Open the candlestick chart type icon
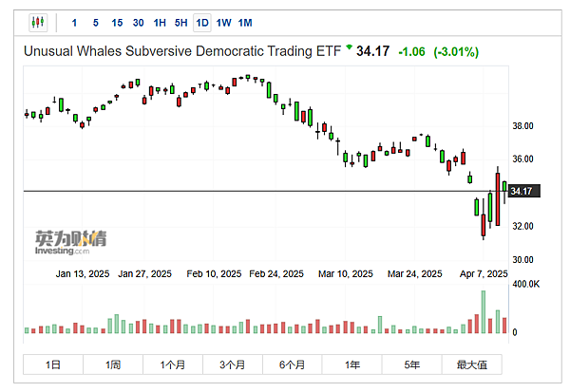The height and width of the screenshot is (392, 570). [38, 23]
